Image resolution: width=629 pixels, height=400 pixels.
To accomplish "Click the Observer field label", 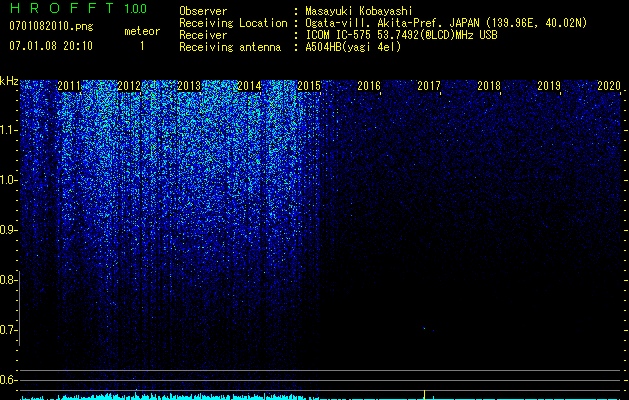I will point(203,11).
